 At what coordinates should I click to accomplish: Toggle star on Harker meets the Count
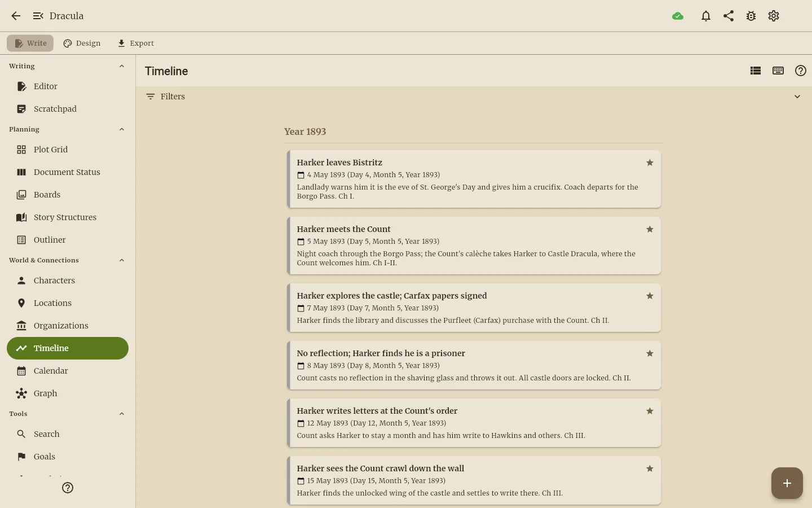[650, 229]
